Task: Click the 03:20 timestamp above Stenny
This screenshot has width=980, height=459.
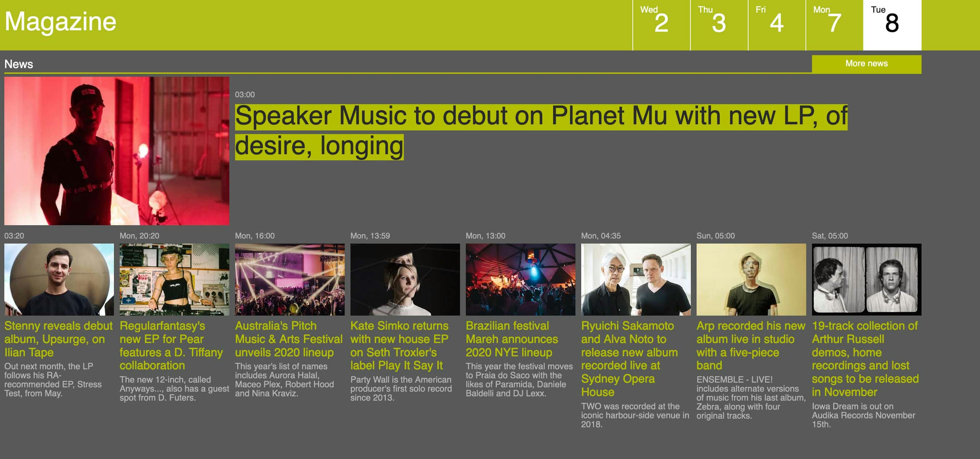Action: (14, 236)
